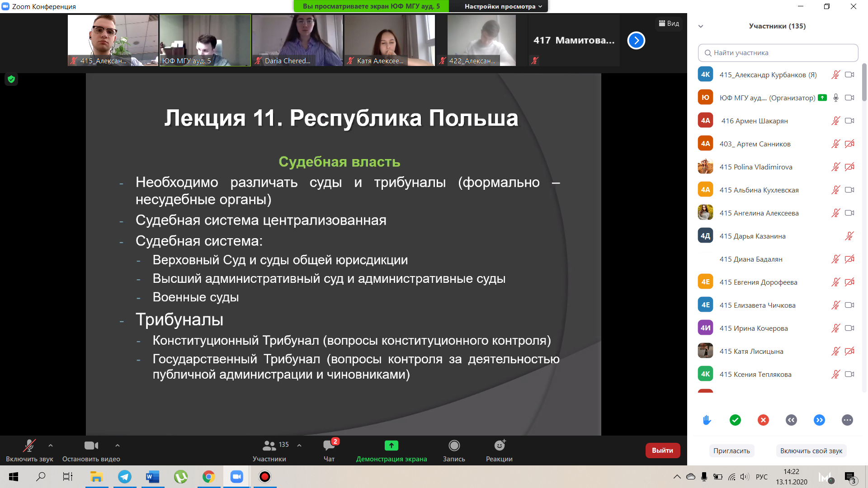Click camera icon for 415 Альбина Кухлевская
The image size is (868, 488).
click(x=849, y=190)
